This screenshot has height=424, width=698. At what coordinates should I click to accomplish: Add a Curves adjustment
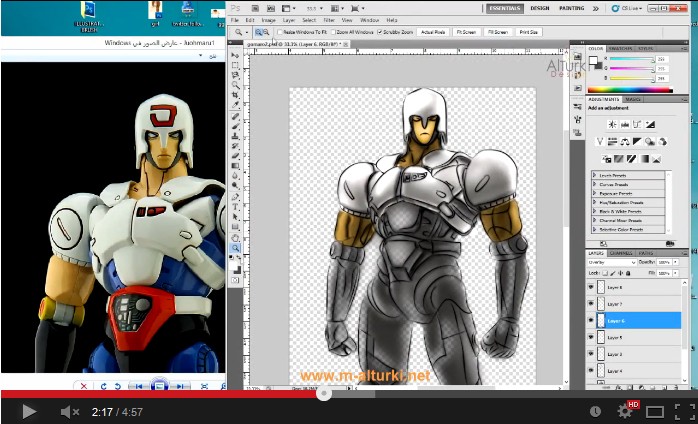pyautogui.click(x=637, y=125)
